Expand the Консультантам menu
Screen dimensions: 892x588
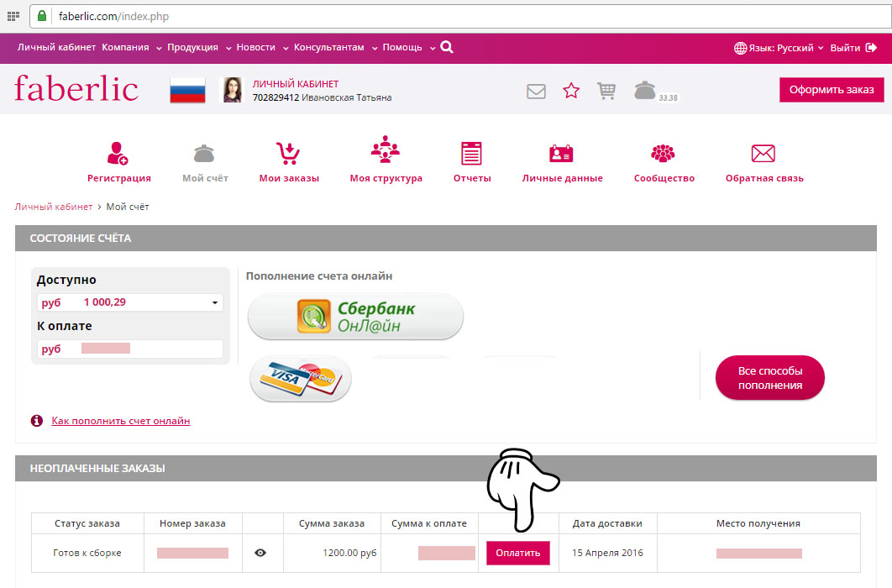(x=335, y=48)
